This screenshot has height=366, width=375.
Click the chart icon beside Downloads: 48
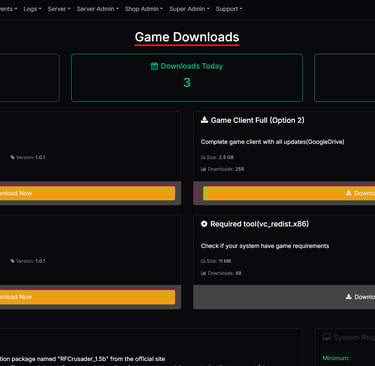[203, 273]
